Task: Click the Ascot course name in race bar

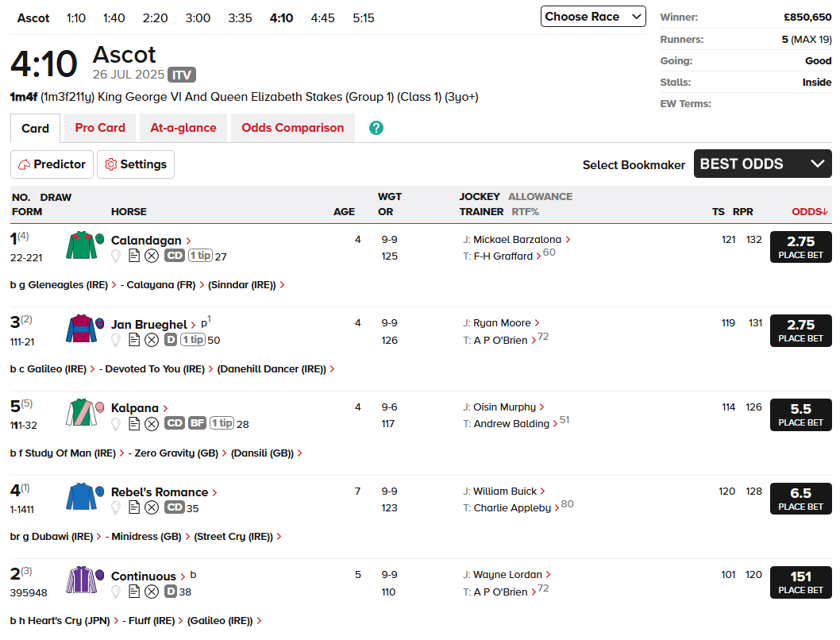Action: [33, 18]
